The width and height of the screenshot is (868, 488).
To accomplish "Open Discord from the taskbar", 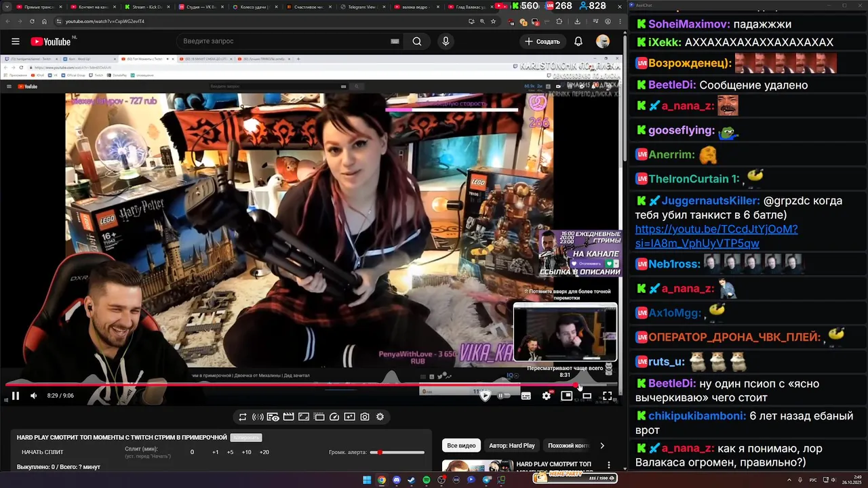I will pyautogui.click(x=397, y=480).
